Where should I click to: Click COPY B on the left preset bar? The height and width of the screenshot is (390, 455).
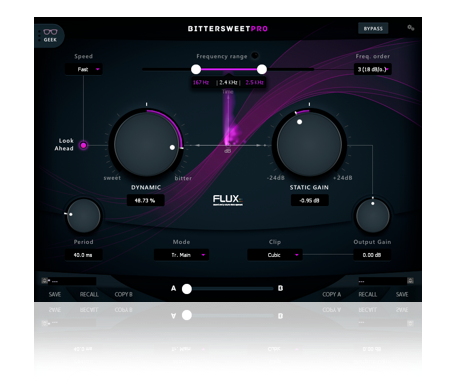[x=123, y=294]
